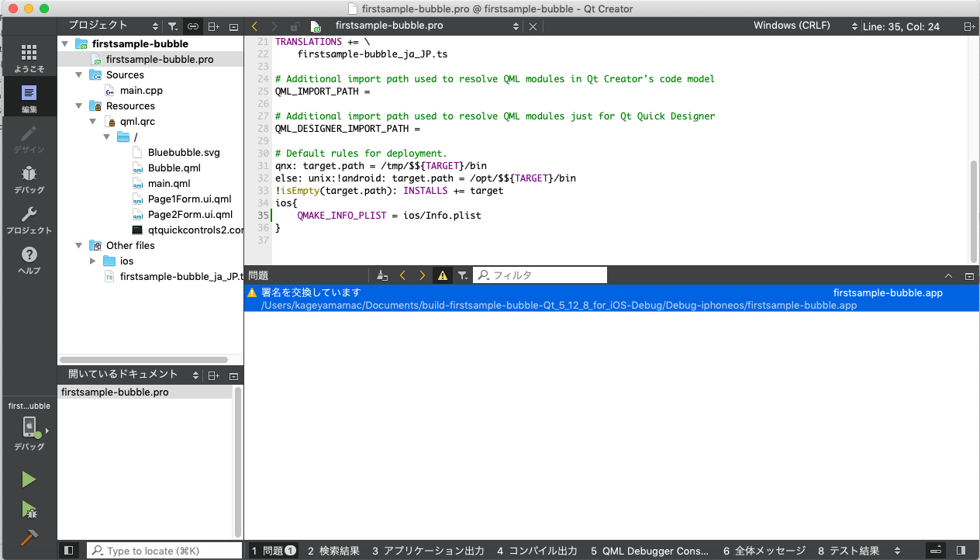Open the ようこそ (Welcome) mode

pyautogui.click(x=29, y=58)
